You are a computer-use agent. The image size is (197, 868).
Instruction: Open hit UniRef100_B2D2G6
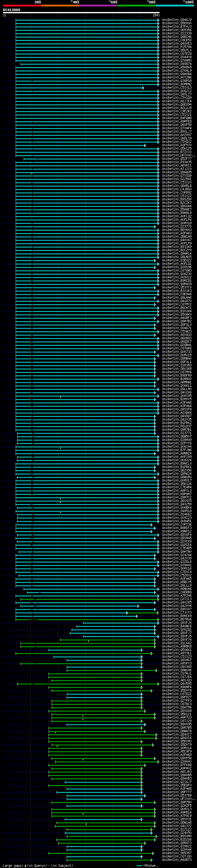(177, 839)
